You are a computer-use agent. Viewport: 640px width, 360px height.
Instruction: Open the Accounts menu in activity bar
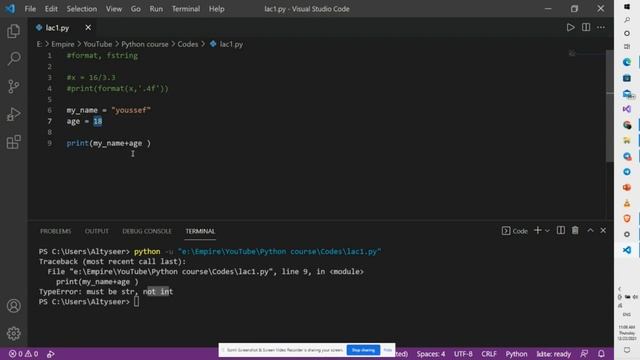pos(13,306)
